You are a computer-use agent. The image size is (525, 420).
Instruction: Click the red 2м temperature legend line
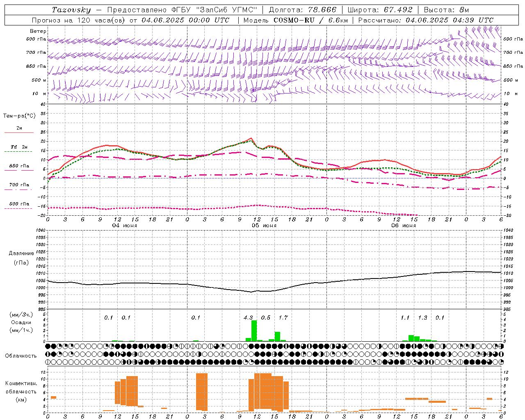click(19, 132)
